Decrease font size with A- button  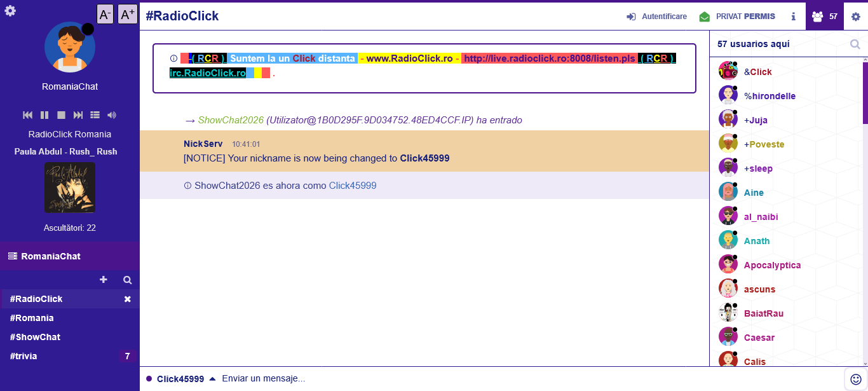point(105,14)
